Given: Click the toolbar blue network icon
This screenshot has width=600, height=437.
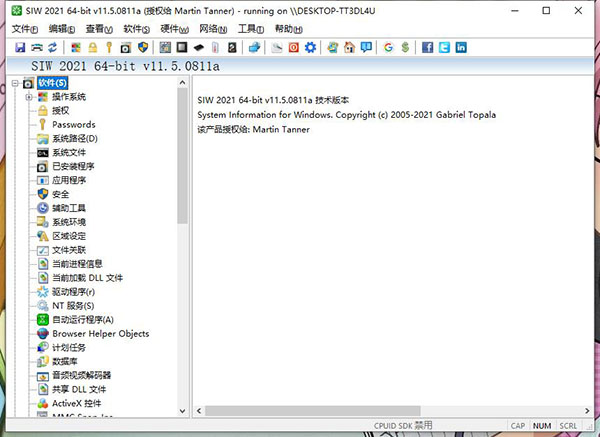Looking at the screenshot, I should [x=254, y=47].
